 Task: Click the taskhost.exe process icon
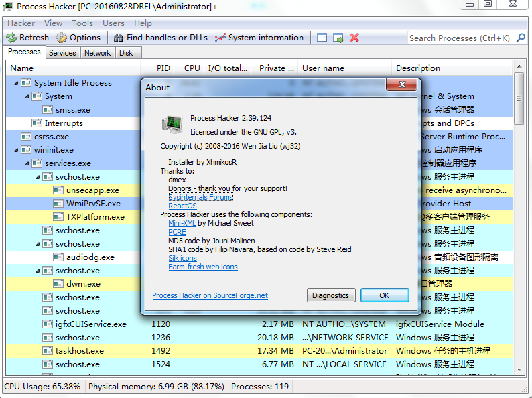(x=48, y=351)
